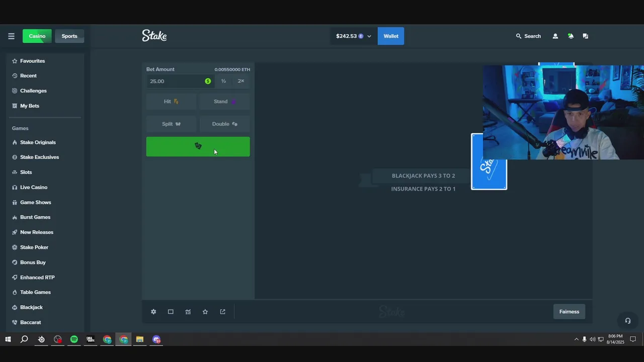The height and width of the screenshot is (362, 644).
Task: Open the game settings gear
Action: pos(153,312)
